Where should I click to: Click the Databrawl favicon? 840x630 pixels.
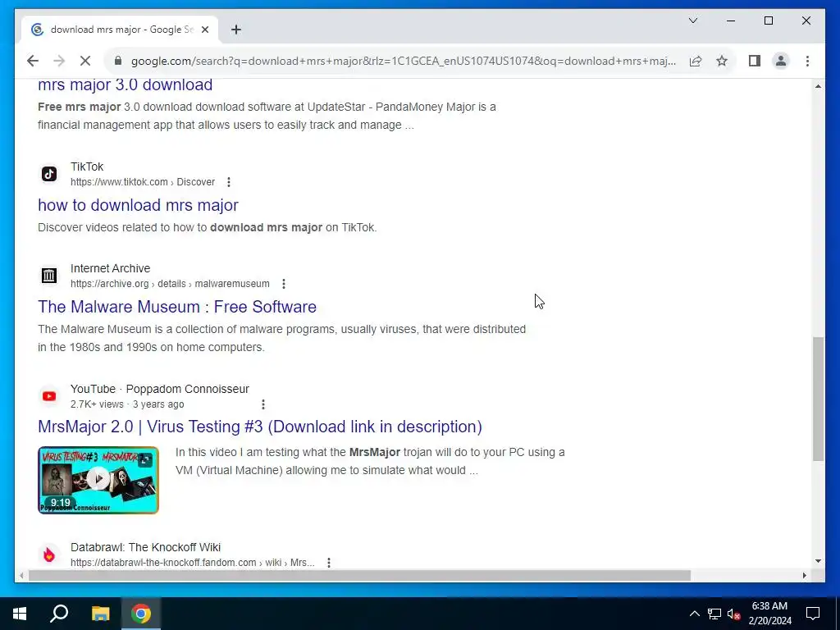click(x=49, y=555)
